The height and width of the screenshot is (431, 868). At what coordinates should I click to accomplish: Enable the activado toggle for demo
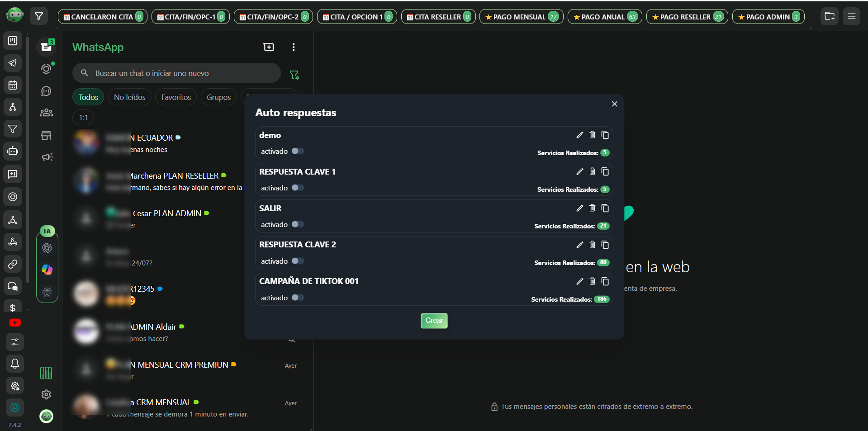(298, 151)
